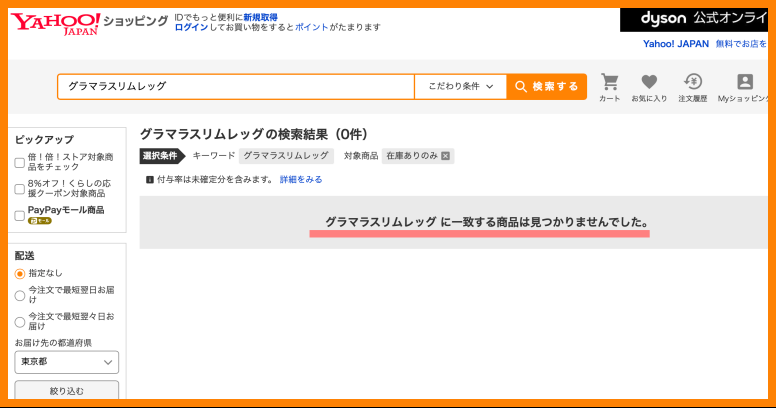Select the 指定なし delivery radio button
776x408 pixels.
(20, 273)
